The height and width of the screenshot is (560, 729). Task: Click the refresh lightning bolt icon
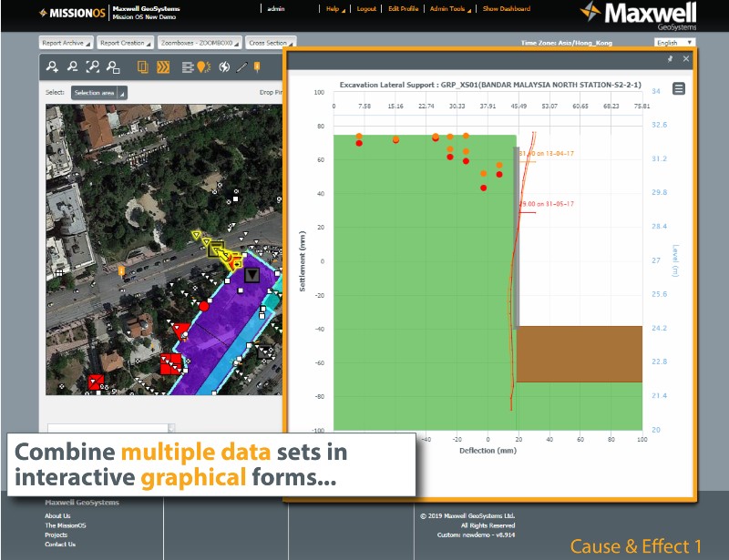224,67
